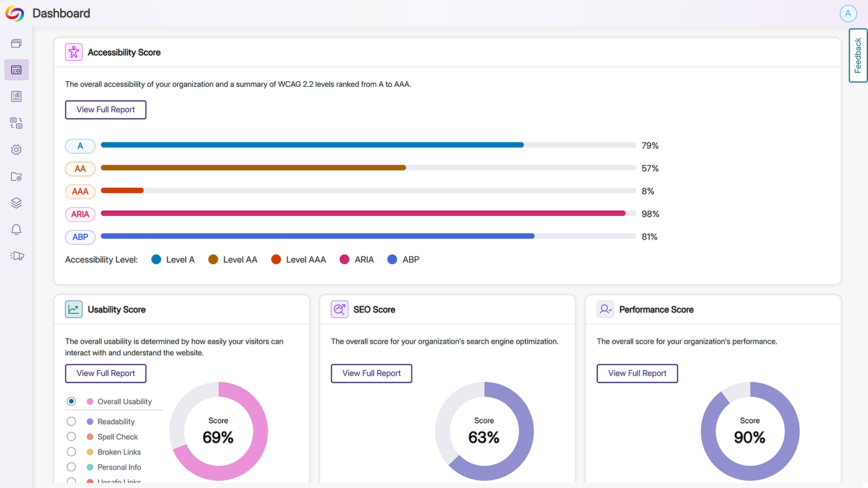Screen dimensions: 868x488
Task: Open the layers stack icon in sidebar
Action: (x=16, y=203)
